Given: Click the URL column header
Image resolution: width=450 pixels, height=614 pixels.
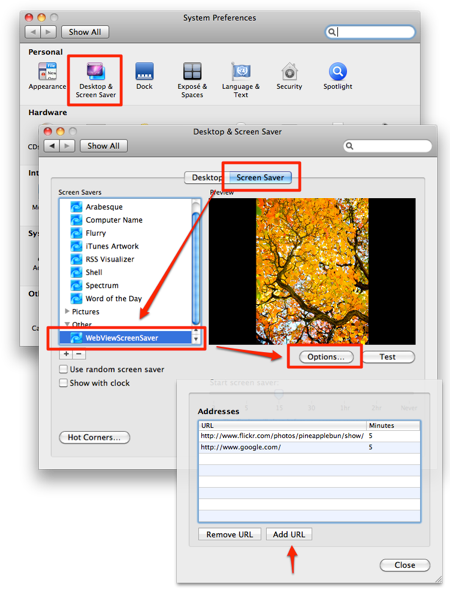Looking at the screenshot, I should pos(282,425).
